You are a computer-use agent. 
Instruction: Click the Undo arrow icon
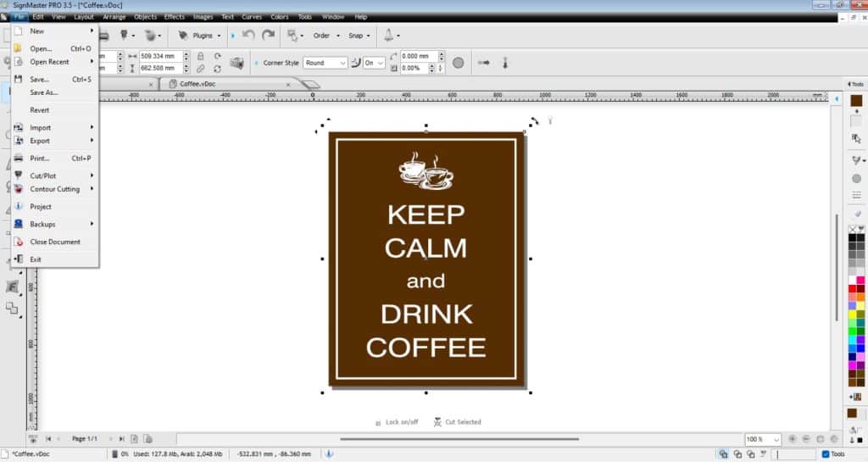[x=248, y=36]
